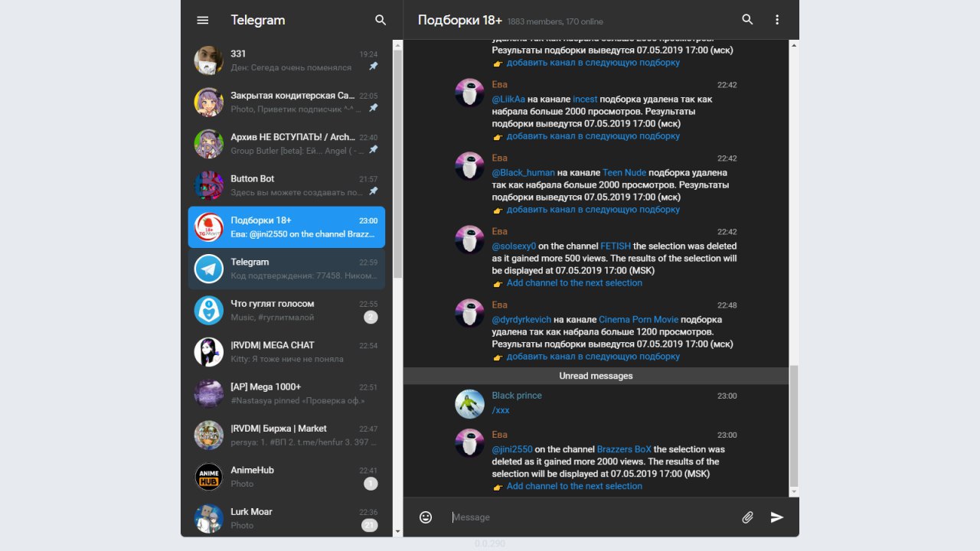Click the unread badge on Lurk Moar
980x551 pixels.
pyautogui.click(x=370, y=525)
